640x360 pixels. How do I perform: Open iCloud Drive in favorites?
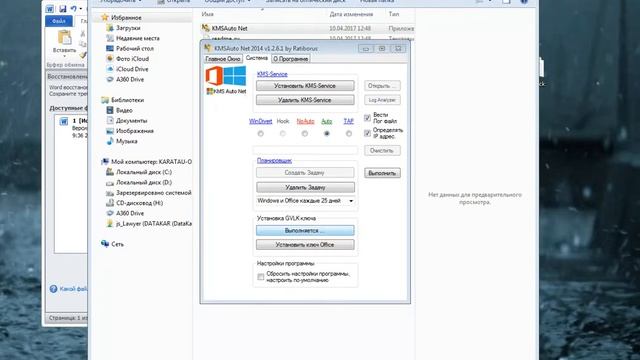pyautogui.click(x=132, y=69)
